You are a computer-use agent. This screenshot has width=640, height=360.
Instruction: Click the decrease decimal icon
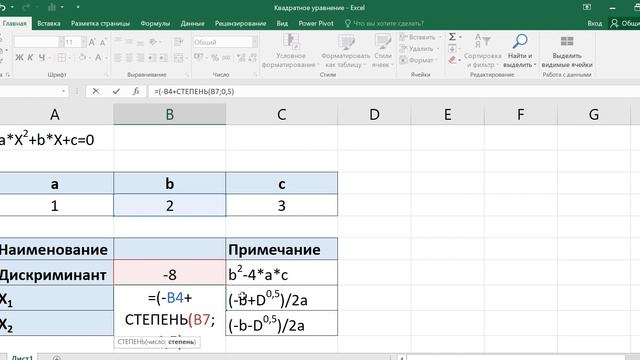(252, 58)
